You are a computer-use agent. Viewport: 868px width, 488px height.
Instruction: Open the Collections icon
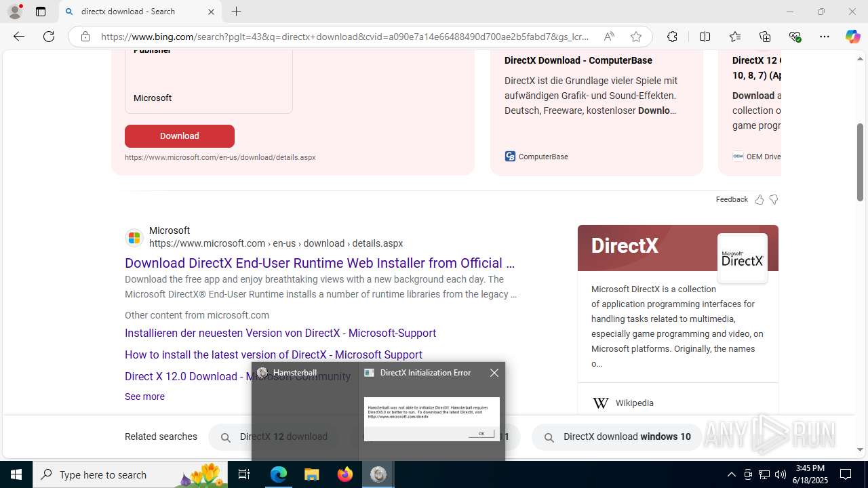click(x=765, y=37)
